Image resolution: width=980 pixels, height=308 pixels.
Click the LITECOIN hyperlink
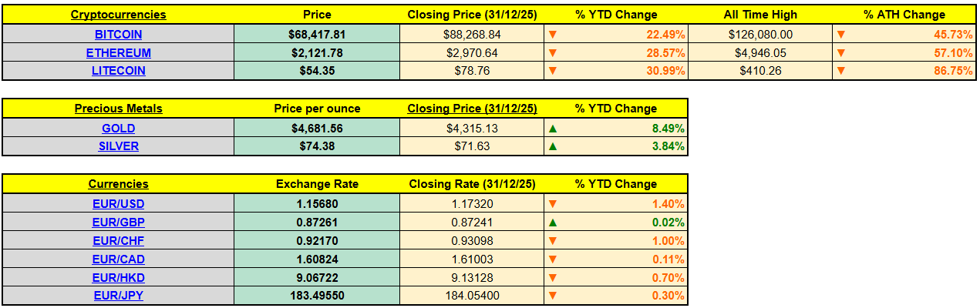(x=118, y=70)
